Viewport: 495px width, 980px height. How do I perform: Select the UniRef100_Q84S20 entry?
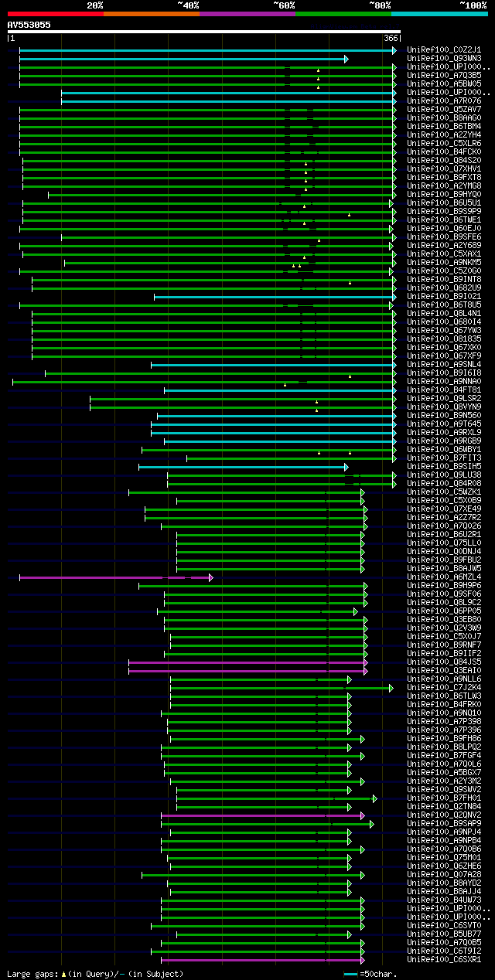click(444, 161)
